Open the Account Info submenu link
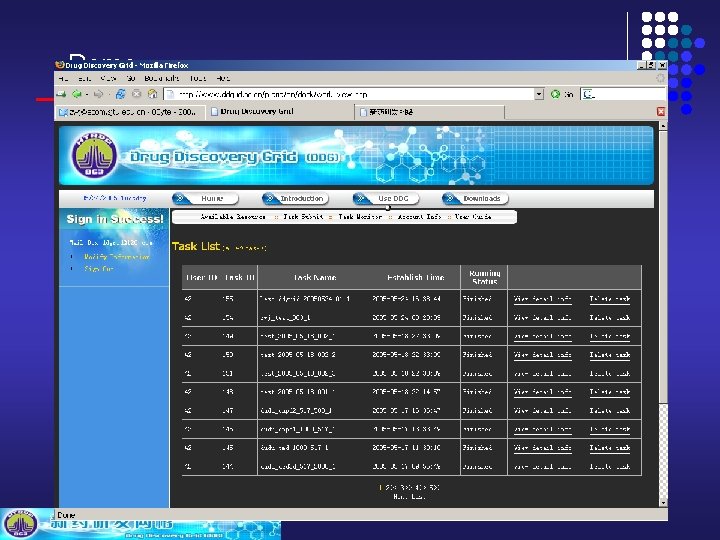720x540 pixels. pos(419,217)
